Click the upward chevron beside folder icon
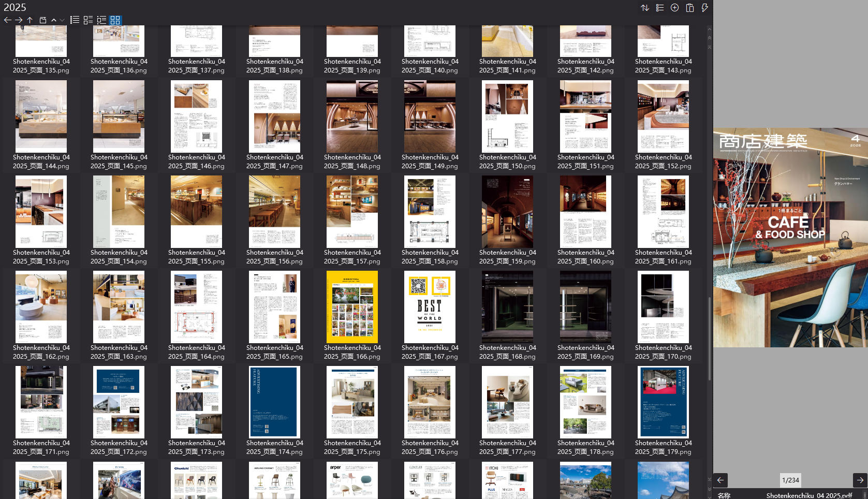 tap(54, 20)
